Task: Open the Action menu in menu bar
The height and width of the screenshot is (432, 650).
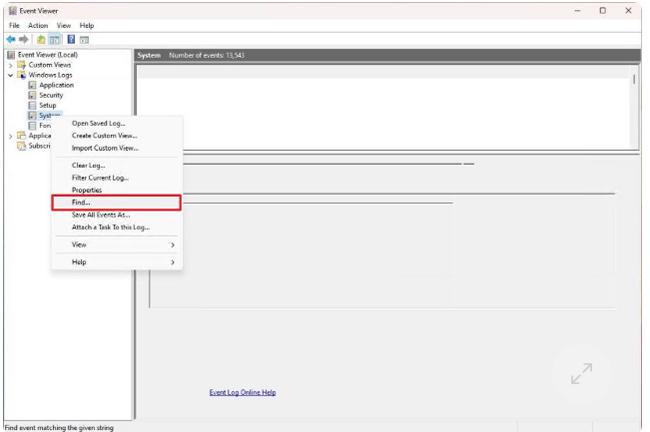Action: [38, 25]
